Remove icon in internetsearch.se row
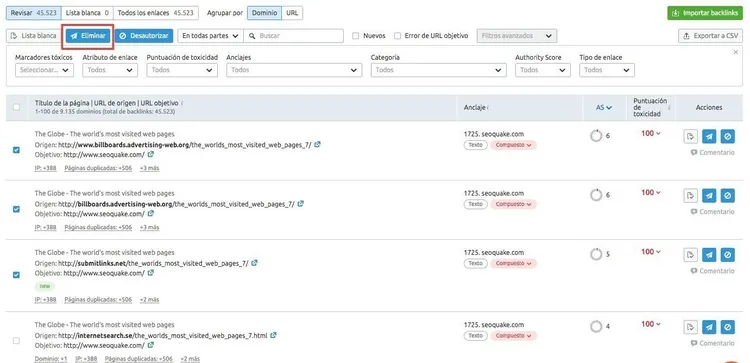750x363 pixels. click(709, 327)
